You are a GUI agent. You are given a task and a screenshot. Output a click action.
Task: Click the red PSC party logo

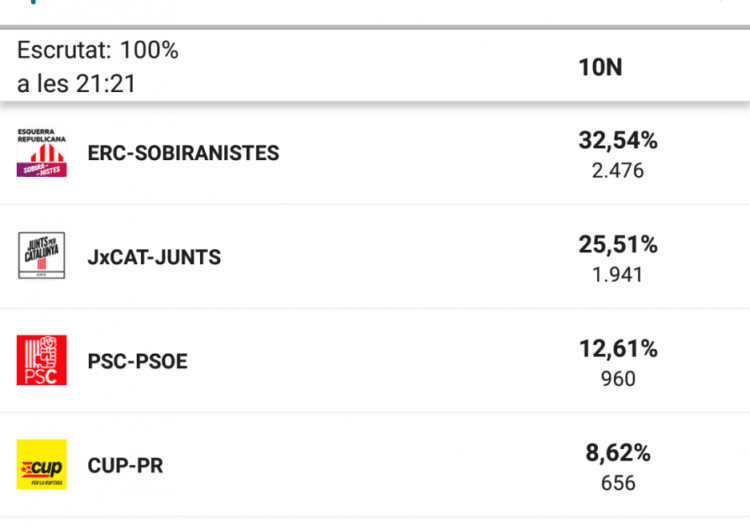[x=42, y=360]
